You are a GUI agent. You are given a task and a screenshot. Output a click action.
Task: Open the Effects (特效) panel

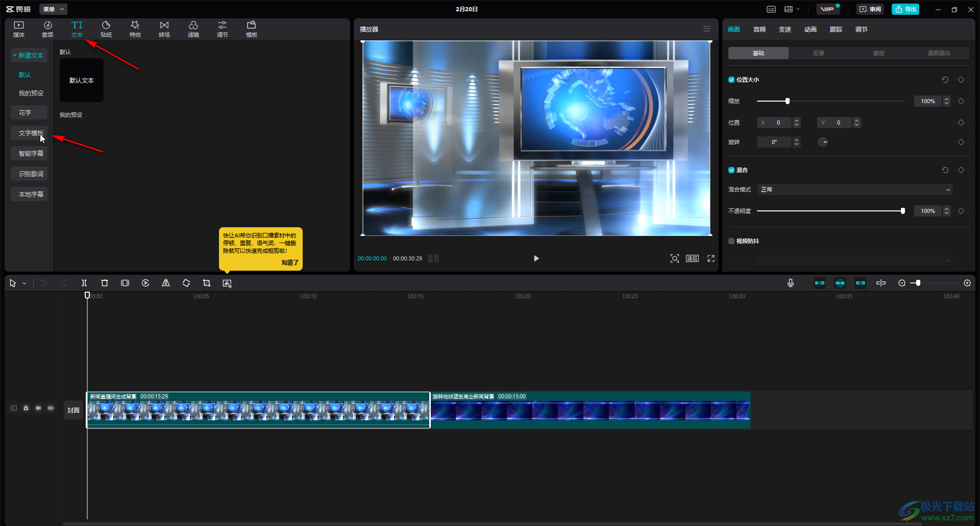point(135,29)
